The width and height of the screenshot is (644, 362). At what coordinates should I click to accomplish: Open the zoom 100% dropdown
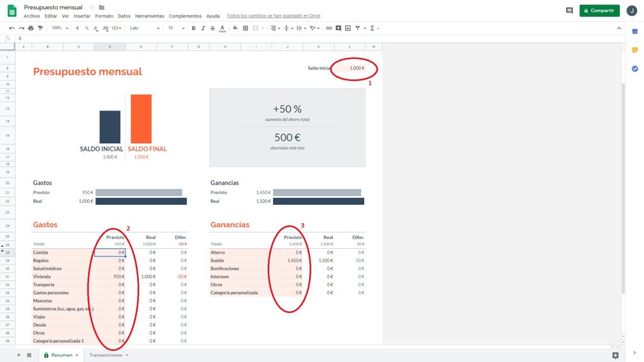pos(60,28)
